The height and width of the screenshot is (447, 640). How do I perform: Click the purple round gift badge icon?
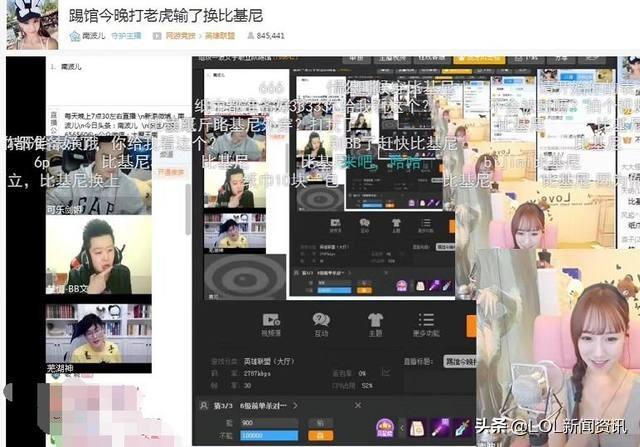click(x=384, y=428)
